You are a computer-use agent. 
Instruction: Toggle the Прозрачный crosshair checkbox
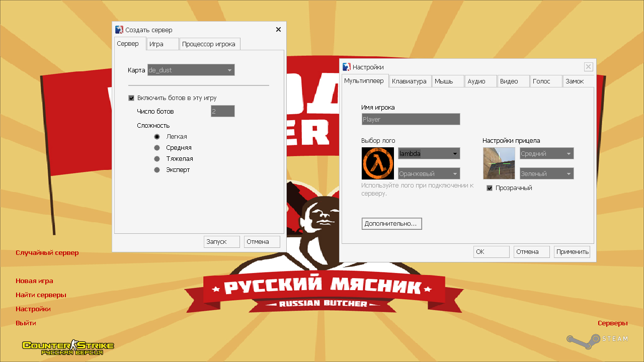tap(490, 188)
